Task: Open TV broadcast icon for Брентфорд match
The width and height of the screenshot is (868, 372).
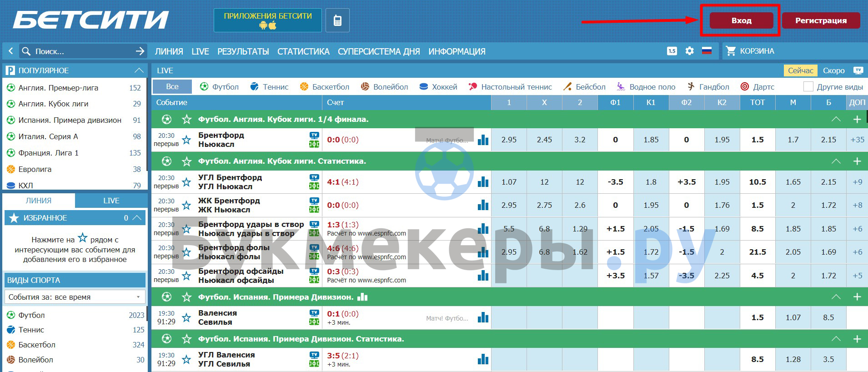Action: click(314, 135)
